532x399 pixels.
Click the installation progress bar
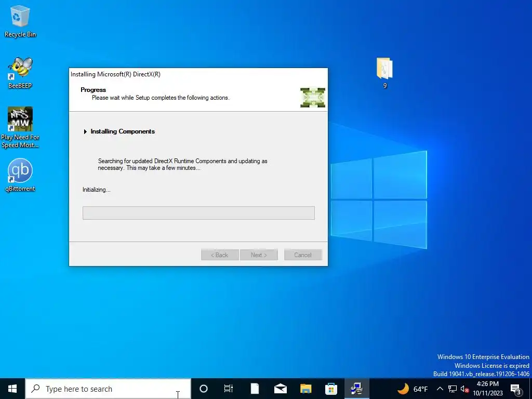(x=198, y=212)
